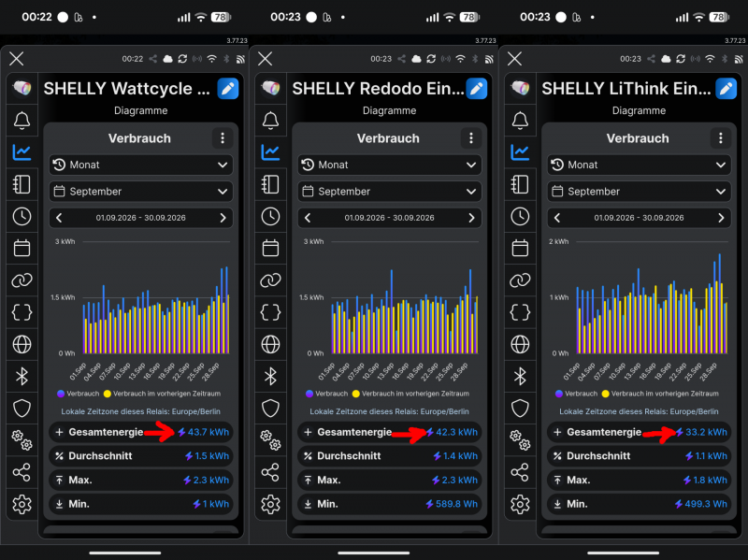
Task: Tap the device image icon in Redodo sidebar
Action: (270, 88)
